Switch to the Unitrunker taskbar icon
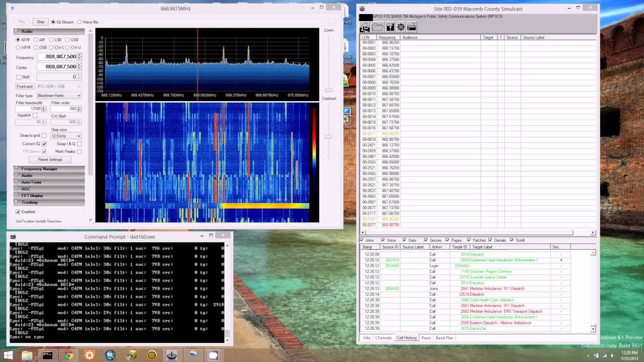 click(172, 355)
